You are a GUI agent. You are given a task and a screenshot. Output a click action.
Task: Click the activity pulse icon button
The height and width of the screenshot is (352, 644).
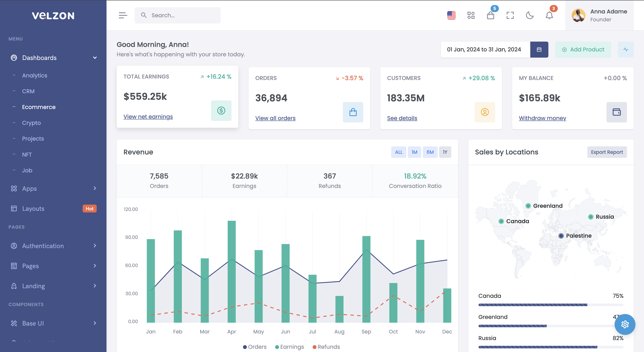tap(625, 49)
